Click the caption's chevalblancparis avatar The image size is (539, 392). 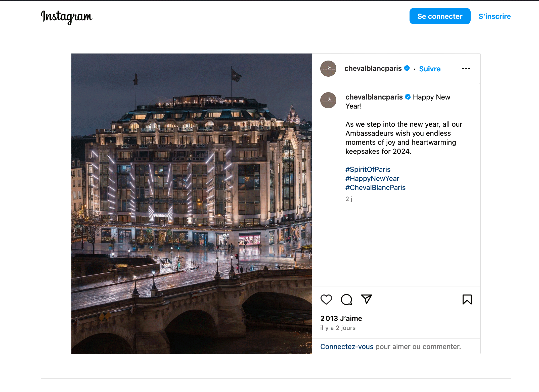click(328, 100)
